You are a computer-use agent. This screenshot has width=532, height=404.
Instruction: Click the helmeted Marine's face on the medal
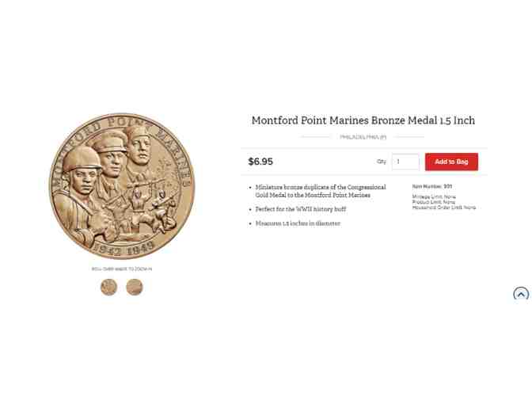pyautogui.click(x=83, y=181)
